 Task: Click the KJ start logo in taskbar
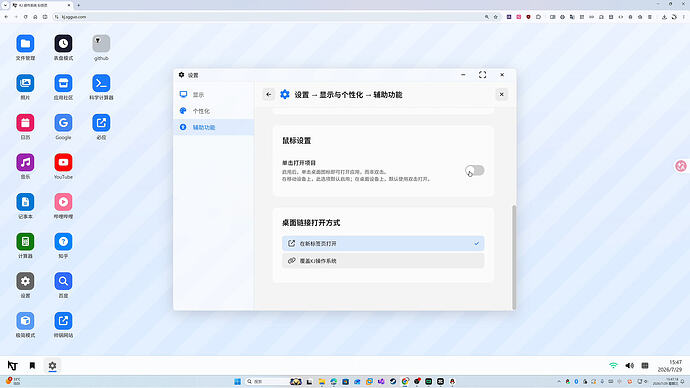tap(12, 366)
